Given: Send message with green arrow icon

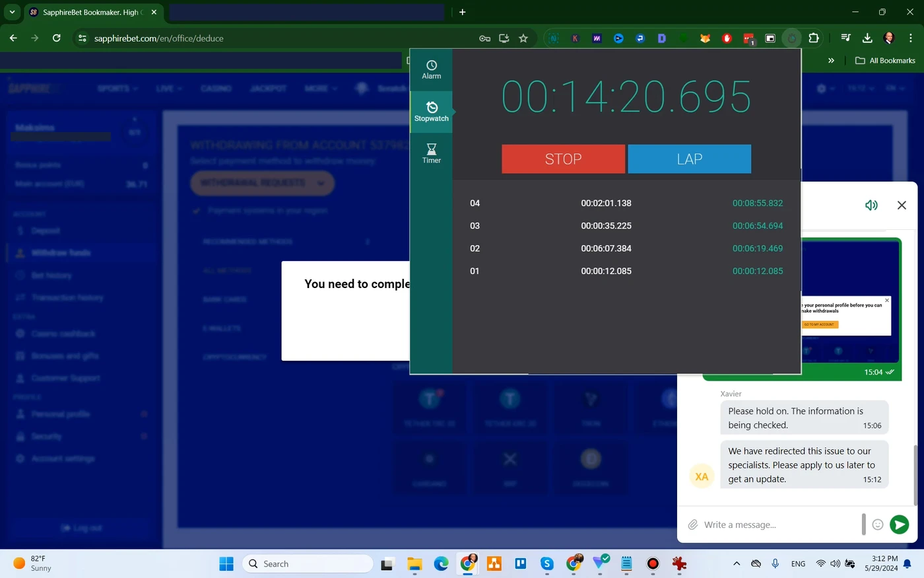Looking at the screenshot, I should point(899,524).
